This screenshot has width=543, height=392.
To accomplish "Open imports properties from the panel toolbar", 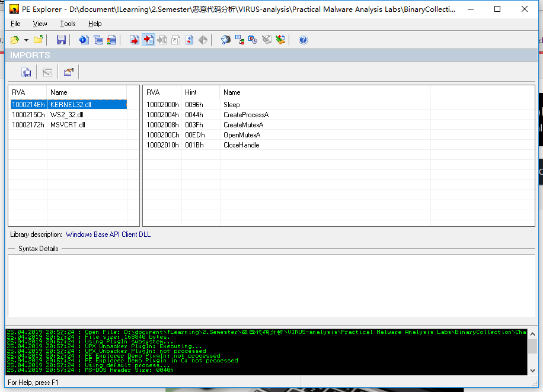I will click(68, 72).
